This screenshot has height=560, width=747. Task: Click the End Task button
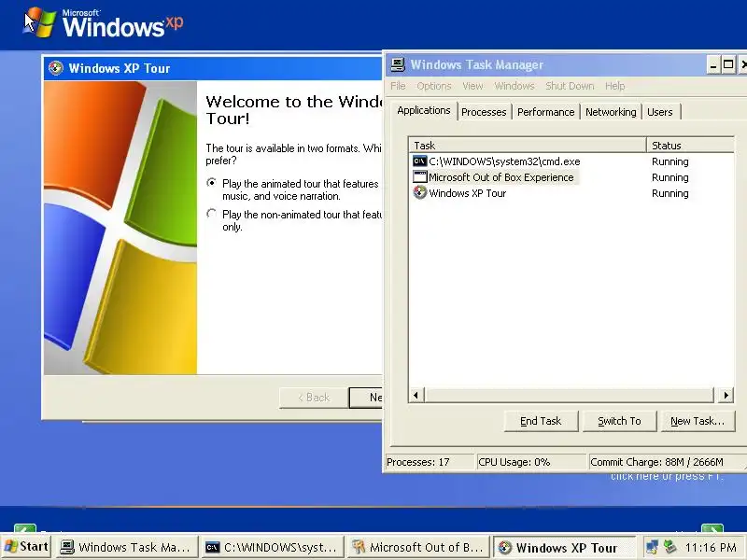541,422
